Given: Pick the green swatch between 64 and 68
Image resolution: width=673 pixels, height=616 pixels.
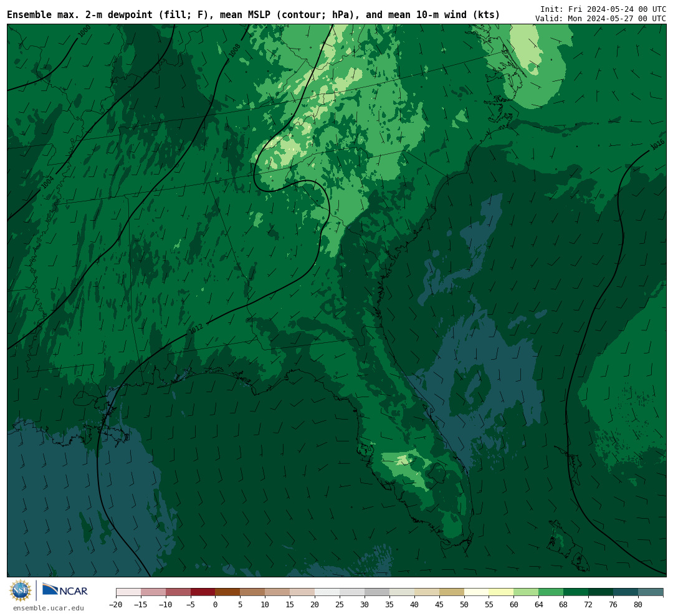Looking at the screenshot, I should pos(551,592).
